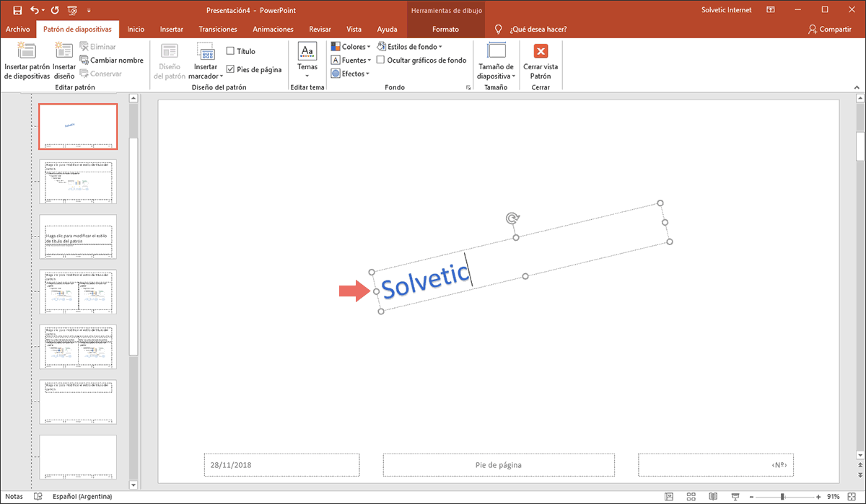
Task: Switch to Normal view icon
Action: [x=670, y=496]
